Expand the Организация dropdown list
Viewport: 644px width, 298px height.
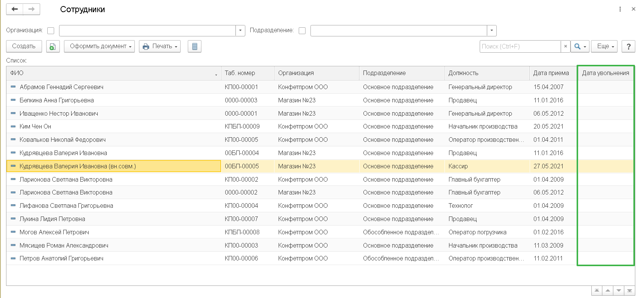tap(240, 31)
